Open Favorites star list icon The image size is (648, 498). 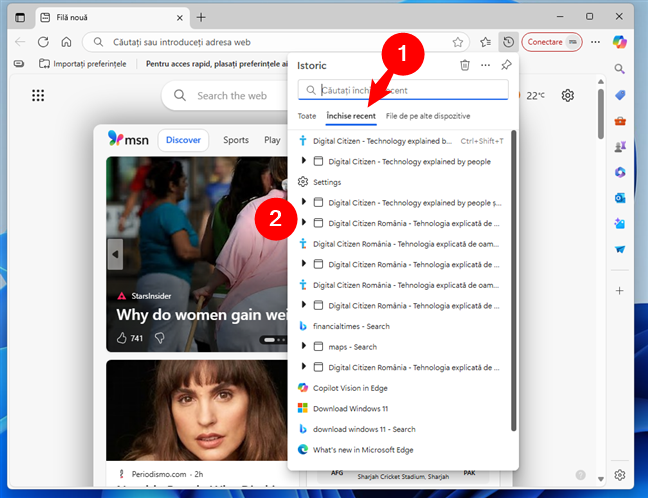point(485,42)
